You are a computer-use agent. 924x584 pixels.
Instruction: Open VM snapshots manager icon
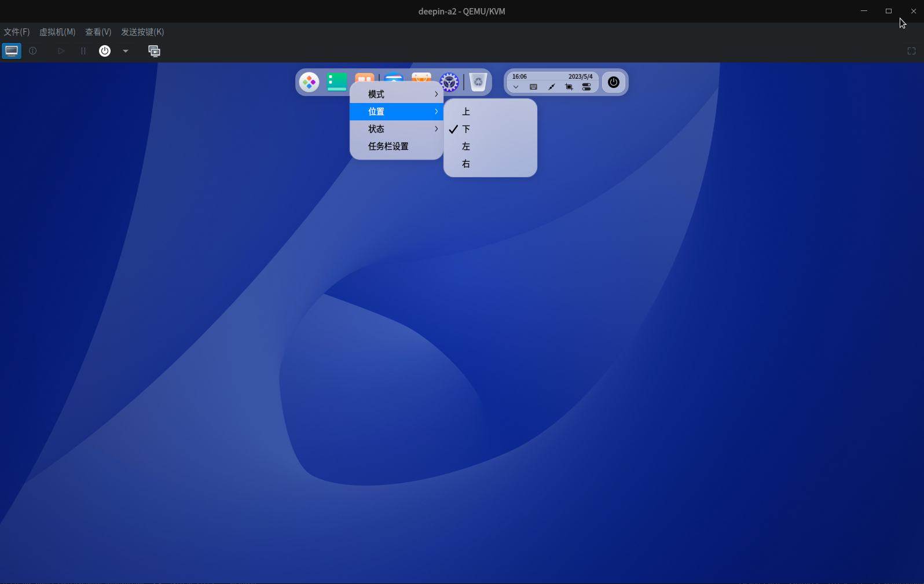[154, 51]
